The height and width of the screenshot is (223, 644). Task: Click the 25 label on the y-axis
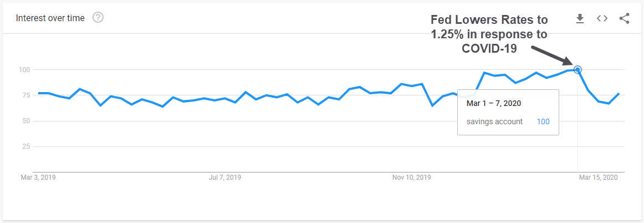pos(25,146)
